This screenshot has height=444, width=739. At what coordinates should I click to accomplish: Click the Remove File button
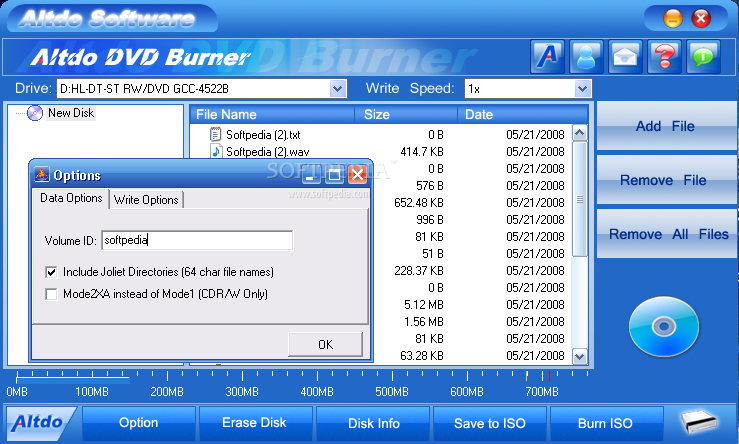pos(666,180)
